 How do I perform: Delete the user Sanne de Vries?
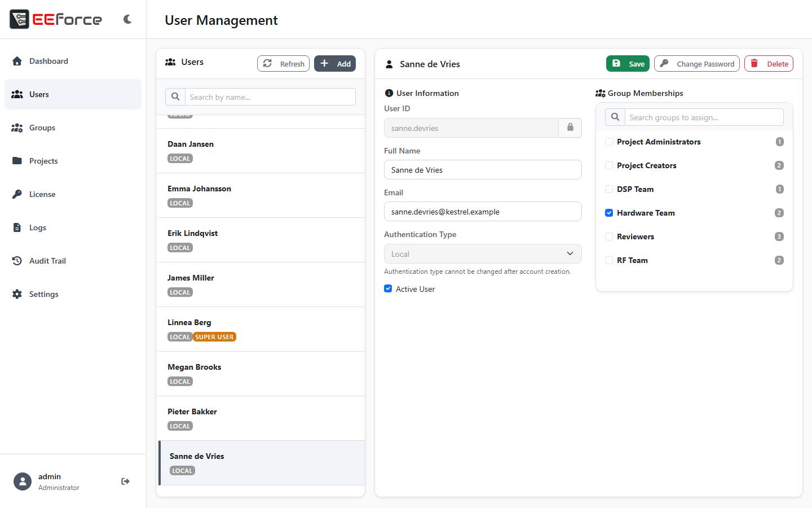click(x=769, y=64)
